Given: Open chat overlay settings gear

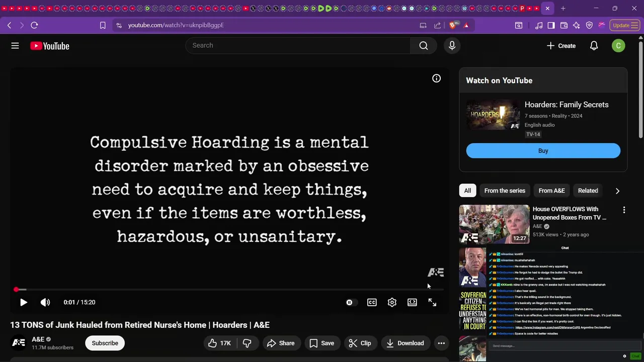Looking at the screenshot, I should (624, 356).
